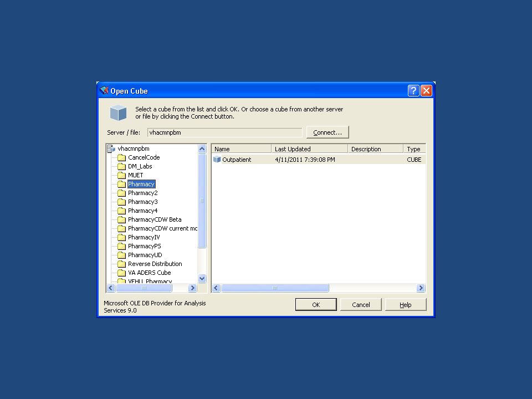The image size is (532, 399).
Task: Click the Connect... button
Action: (328, 132)
